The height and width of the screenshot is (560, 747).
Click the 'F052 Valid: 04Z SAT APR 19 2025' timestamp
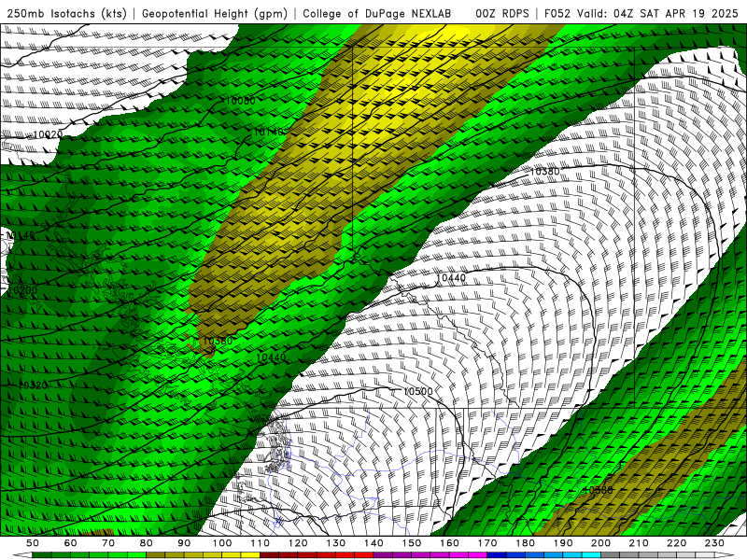coord(641,14)
